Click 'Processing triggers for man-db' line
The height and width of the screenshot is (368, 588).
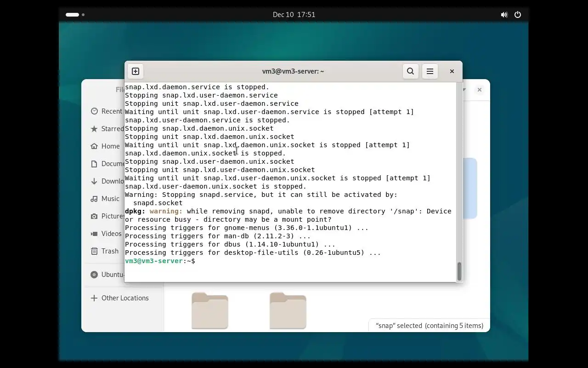point(218,236)
